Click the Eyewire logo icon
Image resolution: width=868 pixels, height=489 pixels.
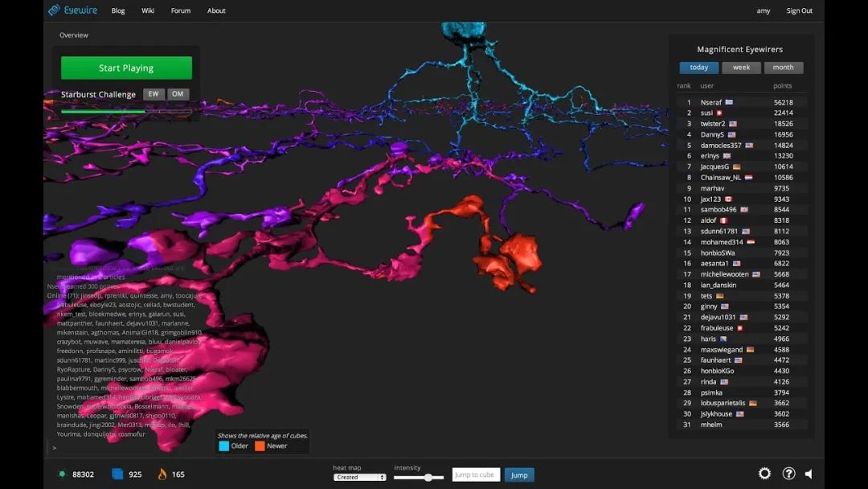pyautogui.click(x=54, y=10)
